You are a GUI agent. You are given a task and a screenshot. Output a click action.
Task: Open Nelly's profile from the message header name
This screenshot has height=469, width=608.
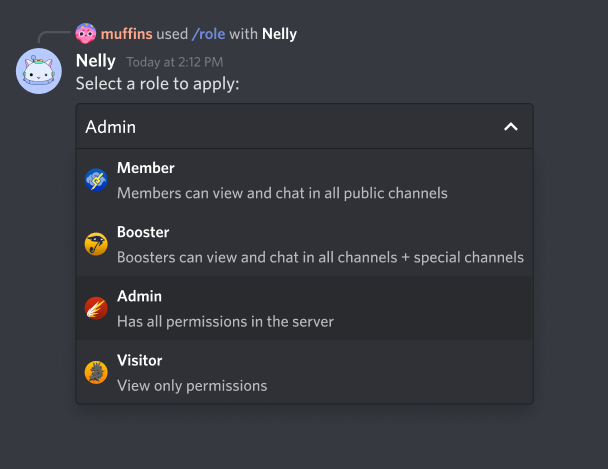pos(96,61)
